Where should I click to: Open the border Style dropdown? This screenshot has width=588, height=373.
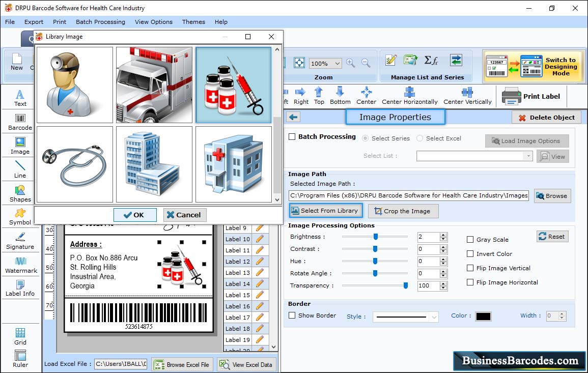[x=434, y=317]
